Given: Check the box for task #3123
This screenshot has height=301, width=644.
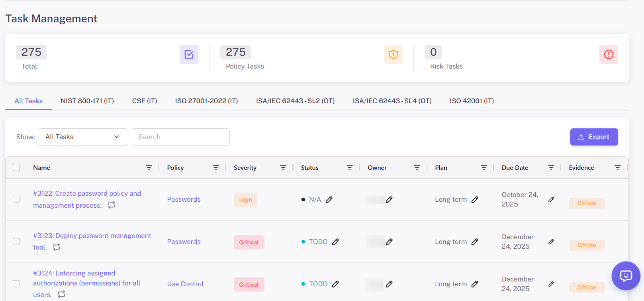Looking at the screenshot, I should [16, 242].
